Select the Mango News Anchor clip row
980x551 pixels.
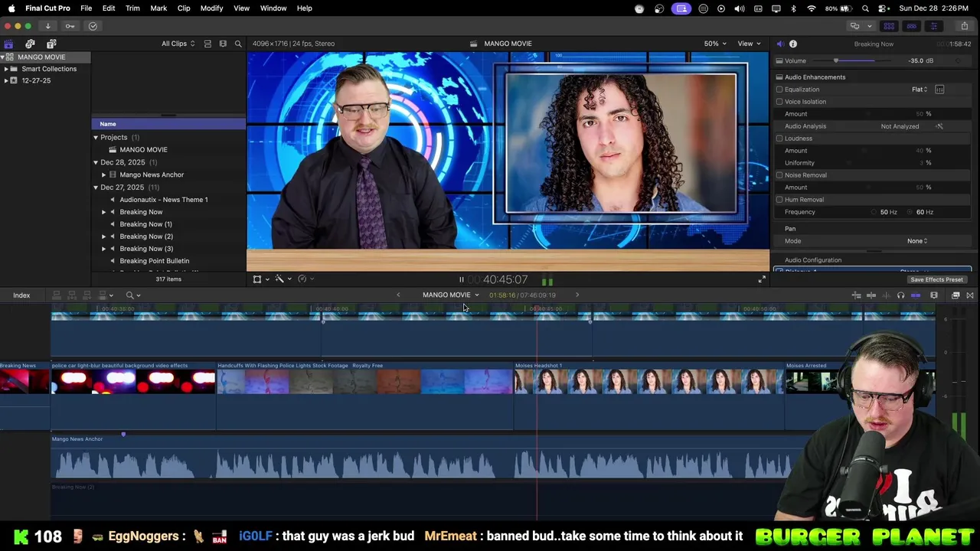(168, 175)
